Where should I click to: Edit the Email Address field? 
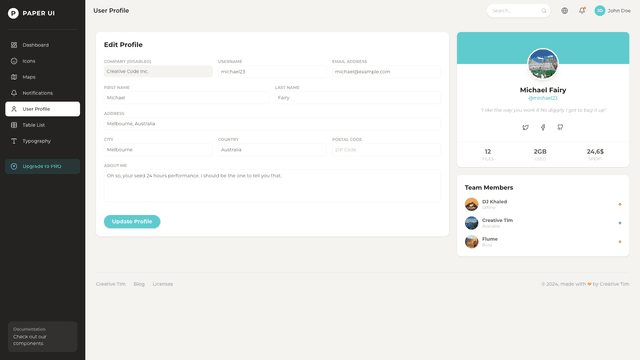pos(386,71)
